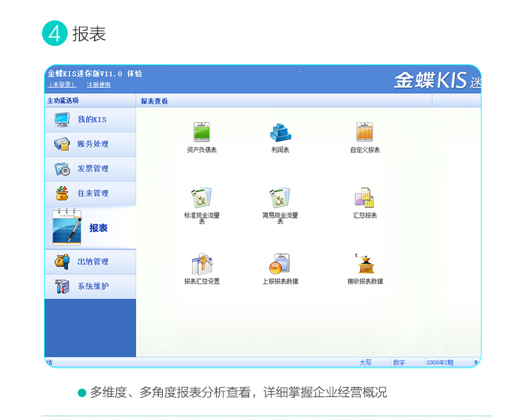
Task: Click the 2008年2期 period in status bar
Action: coord(440,362)
